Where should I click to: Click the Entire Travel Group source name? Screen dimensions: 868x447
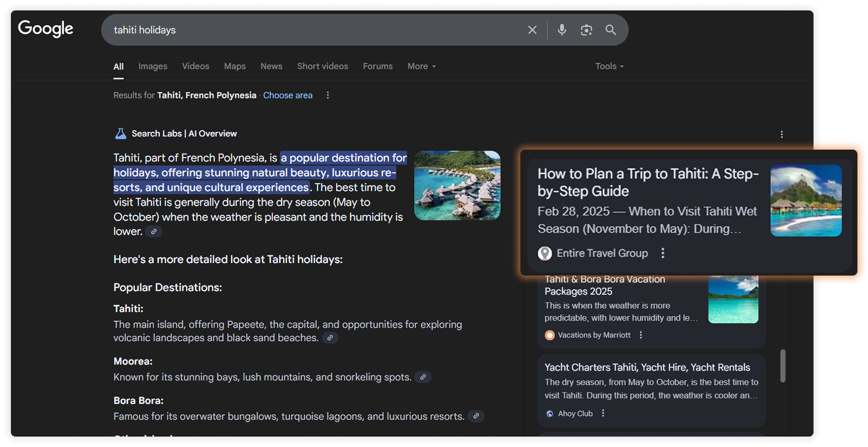(602, 253)
